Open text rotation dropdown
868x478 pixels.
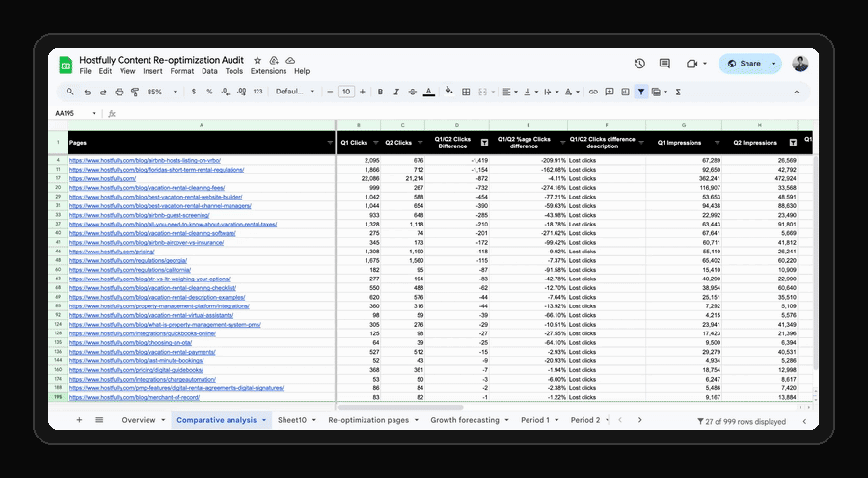[x=572, y=92]
